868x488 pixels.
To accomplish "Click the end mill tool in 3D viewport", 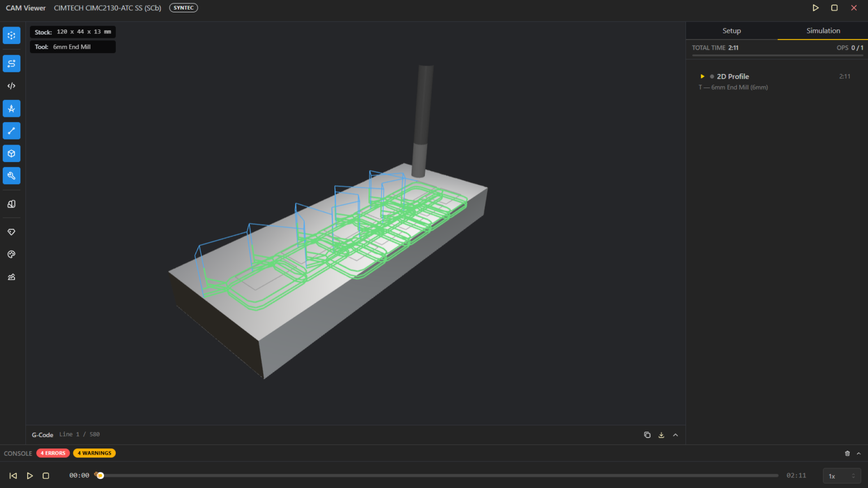I will click(422, 121).
